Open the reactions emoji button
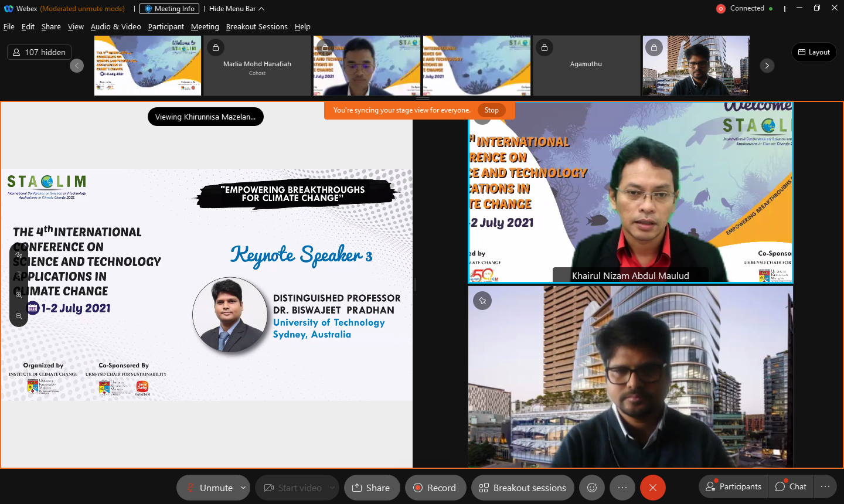 [592, 488]
